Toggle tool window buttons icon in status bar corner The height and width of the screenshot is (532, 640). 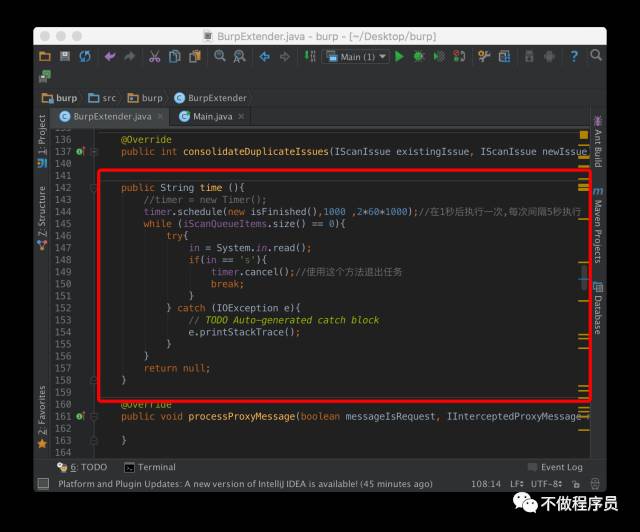coord(43,484)
